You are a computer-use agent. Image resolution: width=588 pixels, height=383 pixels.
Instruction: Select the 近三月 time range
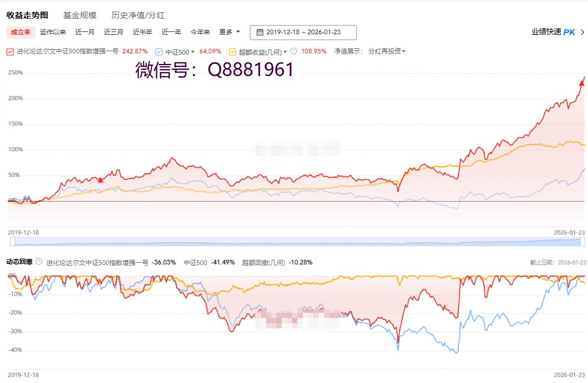(113, 33)
